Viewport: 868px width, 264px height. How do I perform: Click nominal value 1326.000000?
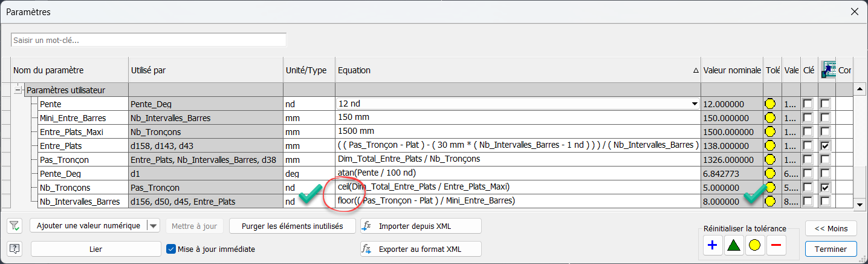[732, 159]
